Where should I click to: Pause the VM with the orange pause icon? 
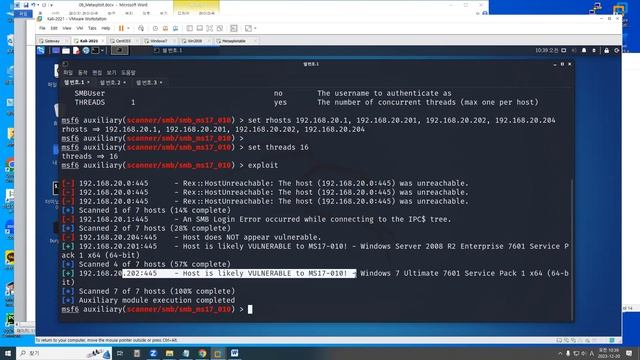point(121,28)
